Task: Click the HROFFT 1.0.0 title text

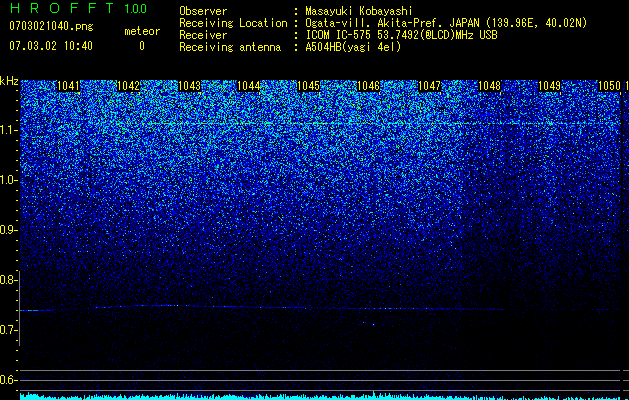Action: click(x=78, y=8)
